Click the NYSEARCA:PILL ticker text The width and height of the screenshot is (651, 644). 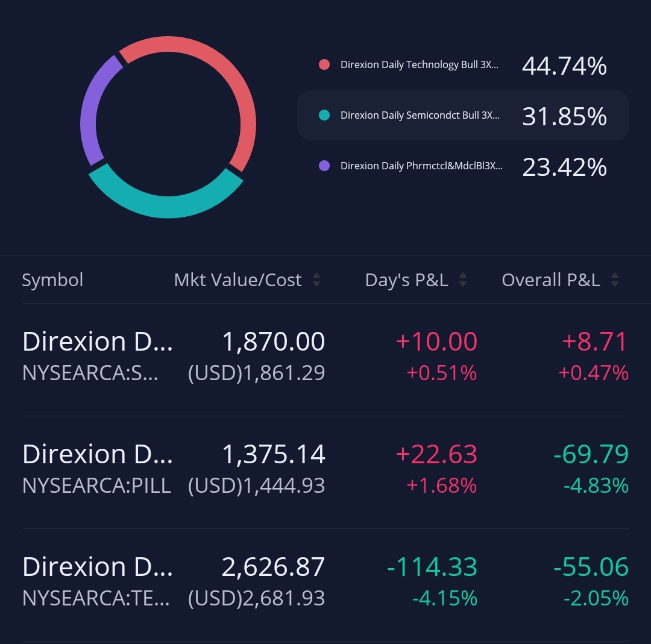[96, 486]
